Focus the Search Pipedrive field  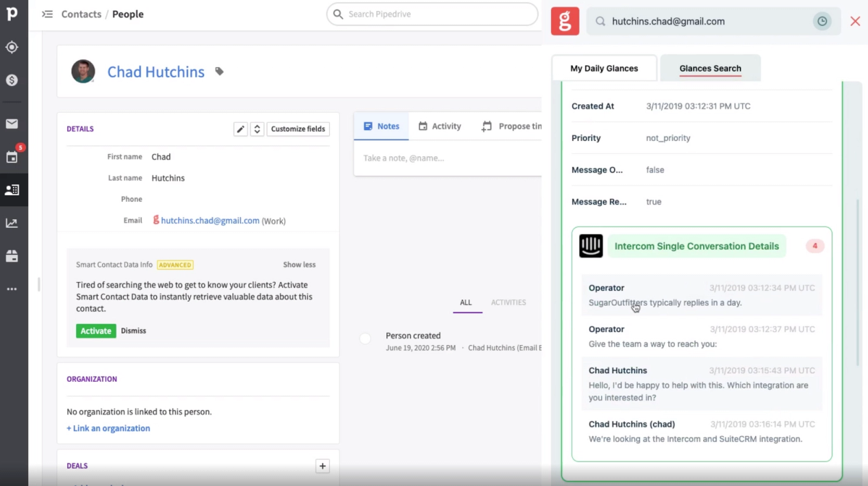434,14
